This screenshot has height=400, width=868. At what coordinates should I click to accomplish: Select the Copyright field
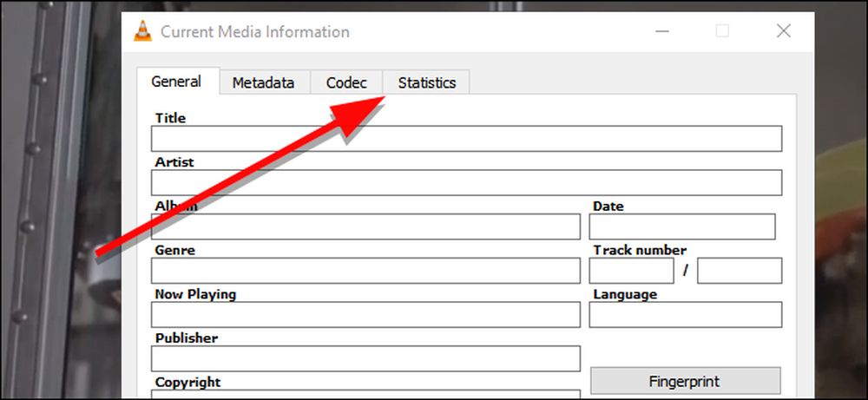[x=365, y=395]
